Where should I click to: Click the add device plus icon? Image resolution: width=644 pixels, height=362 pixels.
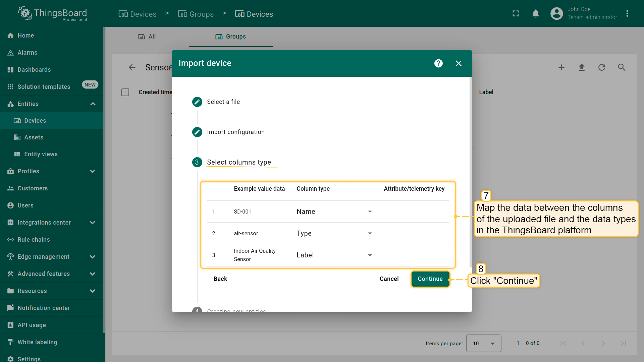click(x=561, y=67)
